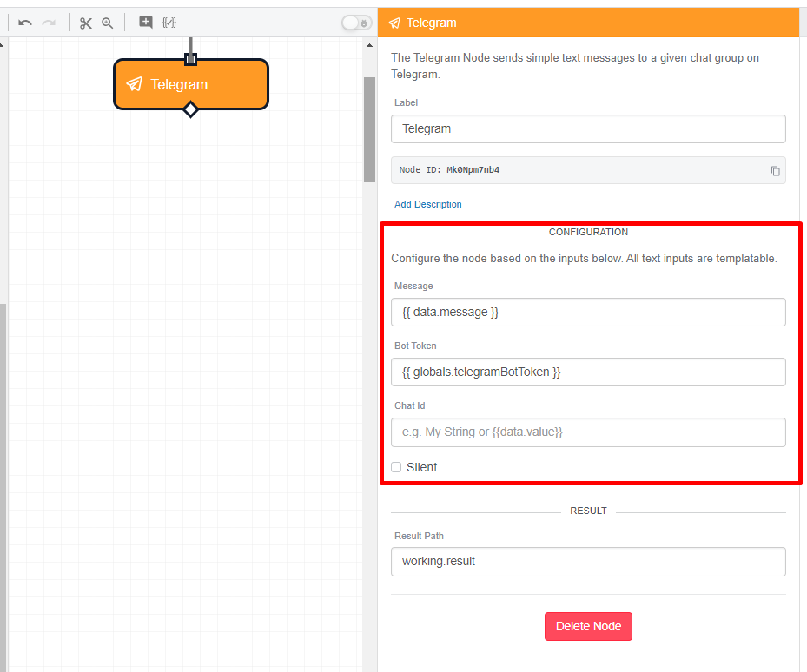807x672 pixels.
Task: Click the Delete Node button
Action: pos(588,626)
